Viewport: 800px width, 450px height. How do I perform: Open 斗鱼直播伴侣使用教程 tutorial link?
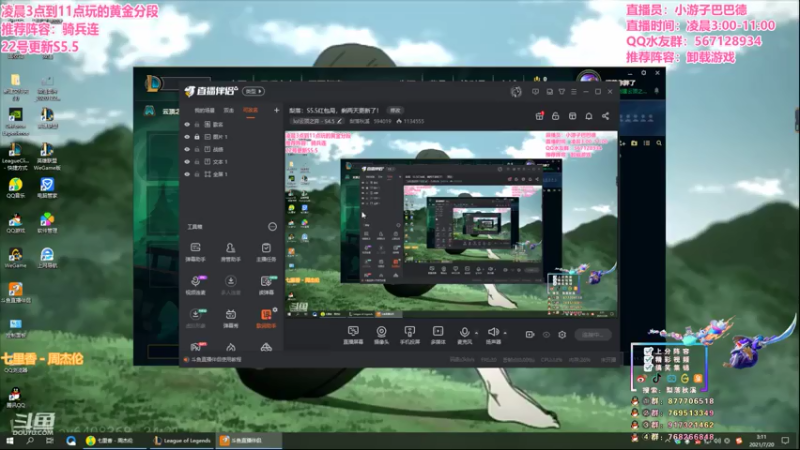click(x=213, y=360)
